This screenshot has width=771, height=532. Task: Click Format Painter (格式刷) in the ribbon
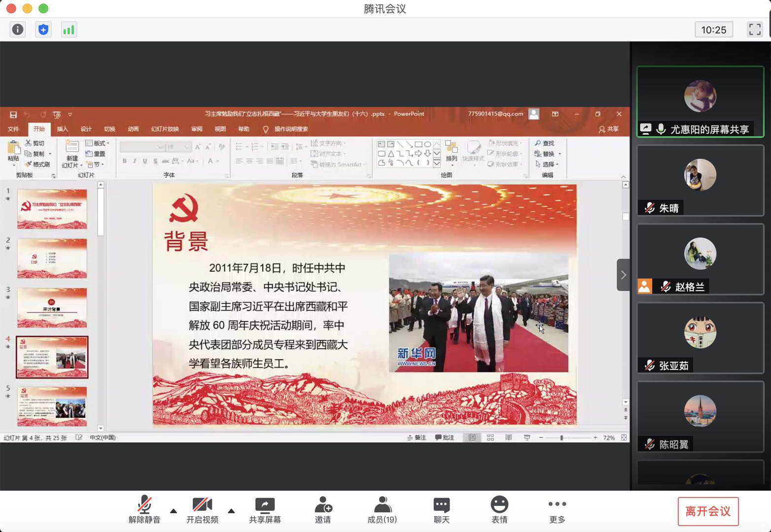(37, 164)
